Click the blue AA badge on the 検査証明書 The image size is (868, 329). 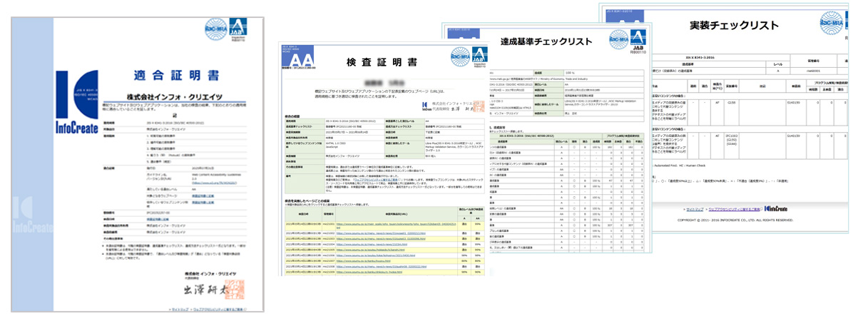tap(300, 57)
